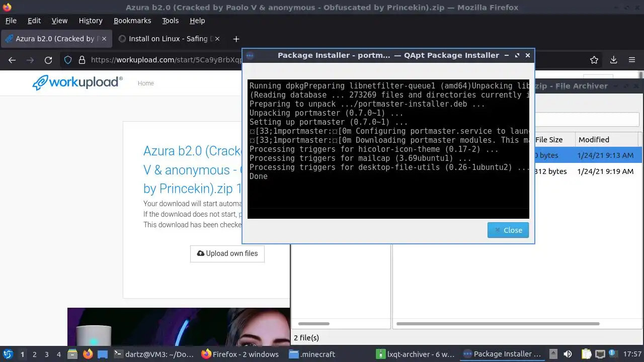Open the volume control tray icon
This screenshot has width=644, height=362.
[x=568, y=354]
